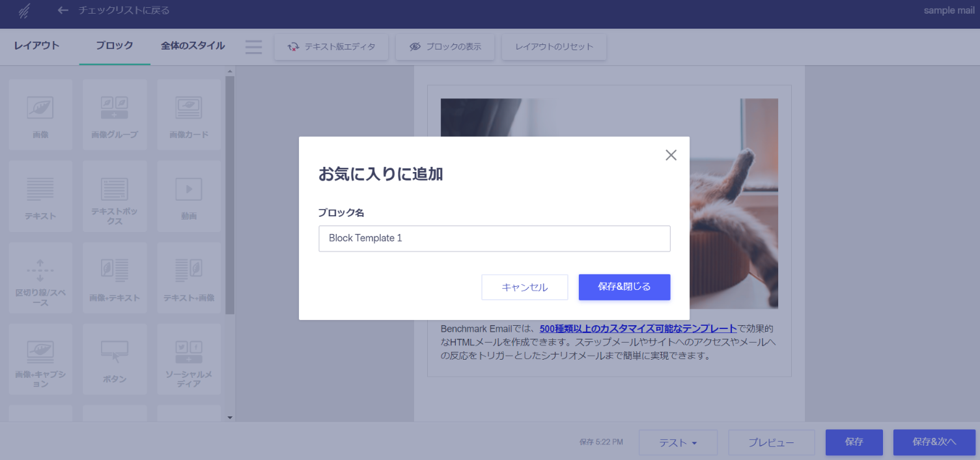This screenshot has height=460, width=980.
Task: Select the ボタン block icon
Action: coord(115,358)
